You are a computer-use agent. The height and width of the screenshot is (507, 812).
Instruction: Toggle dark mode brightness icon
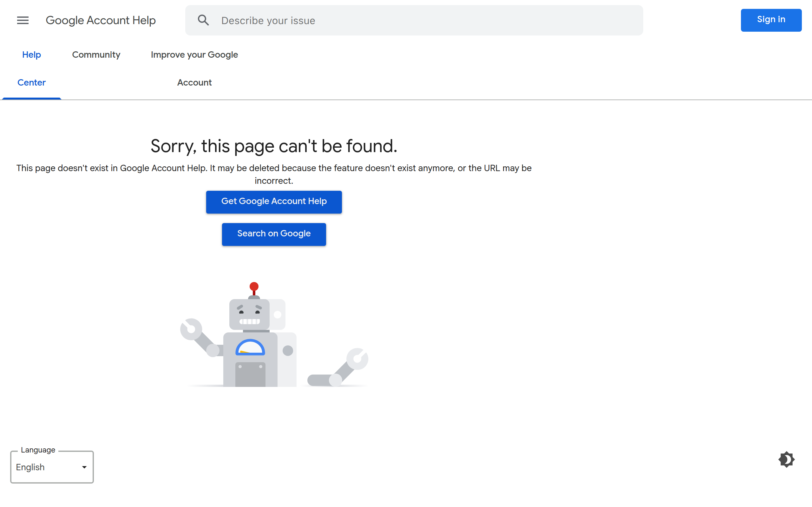(x=786, y=459)
